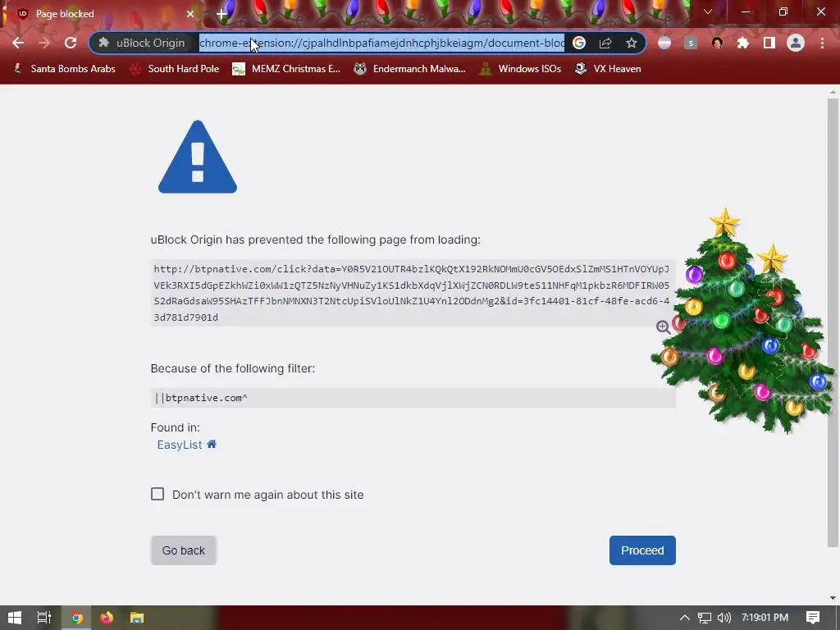840x630 pixels.
Task: Click the '||btpnative.com^' filter text
Action: (x=201, y=398)
